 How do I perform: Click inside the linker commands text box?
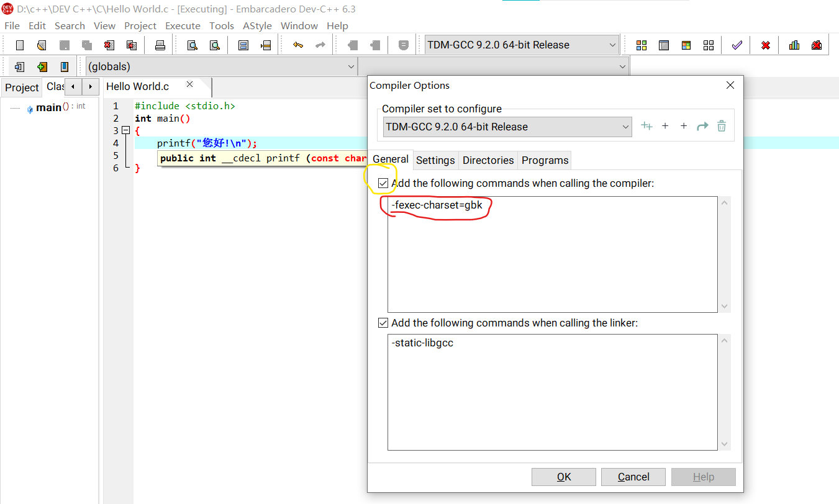553,391
